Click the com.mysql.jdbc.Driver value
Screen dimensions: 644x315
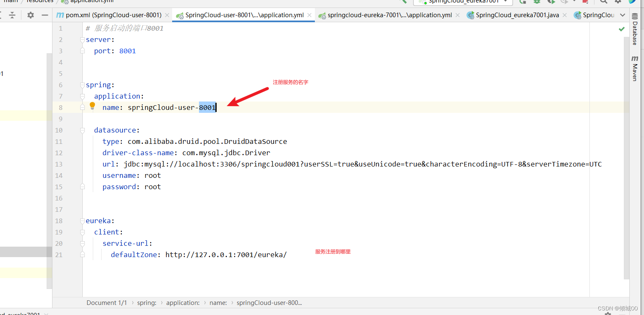[x=226, y=153]
